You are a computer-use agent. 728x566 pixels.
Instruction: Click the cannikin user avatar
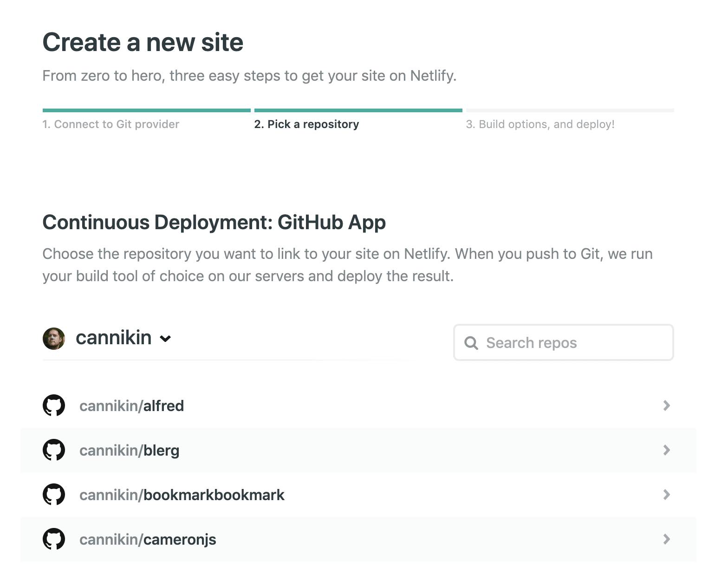tap(54, 338)
